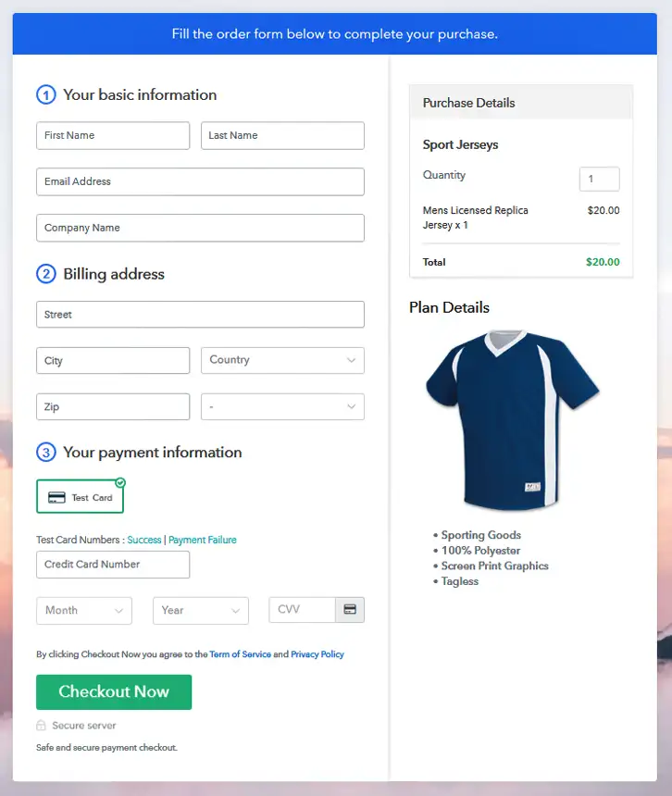Click the step 3 payment circle icon
672x796 pixels.
click(x=46, y=452)
